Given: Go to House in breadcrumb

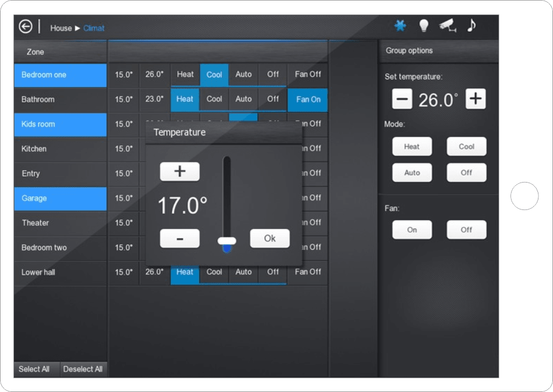Looking at the screenshot, I should pos(61,28).
